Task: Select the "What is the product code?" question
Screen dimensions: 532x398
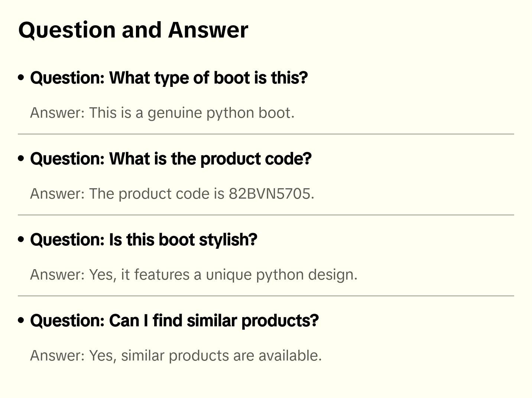Action: coord(171,159)
